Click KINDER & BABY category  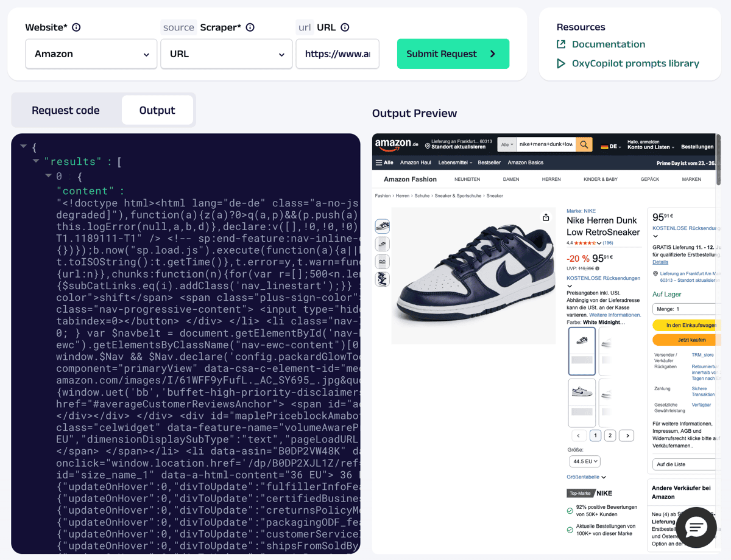(x=601, y=180)
